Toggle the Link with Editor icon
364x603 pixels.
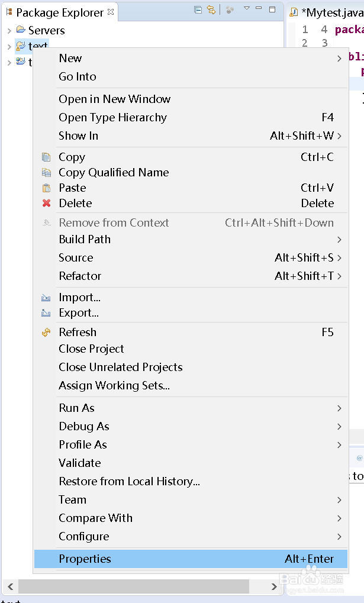tap(211, 9)
